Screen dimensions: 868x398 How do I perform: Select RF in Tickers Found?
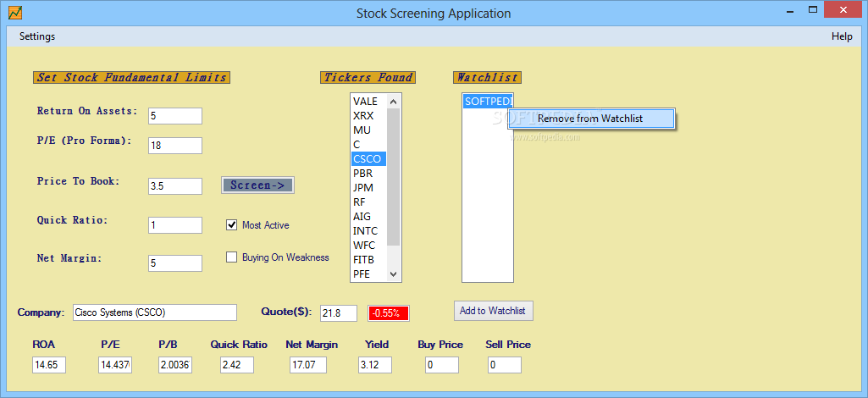point(368,202)
